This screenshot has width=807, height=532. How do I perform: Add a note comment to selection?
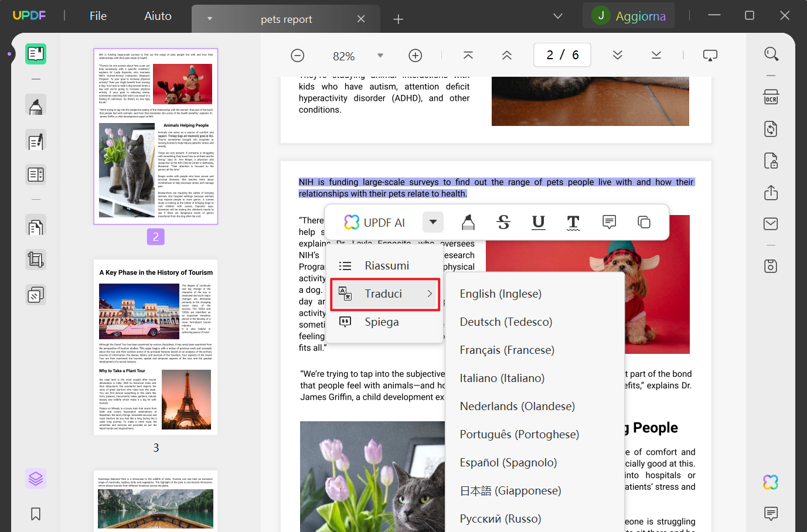(x=609, y=222)
